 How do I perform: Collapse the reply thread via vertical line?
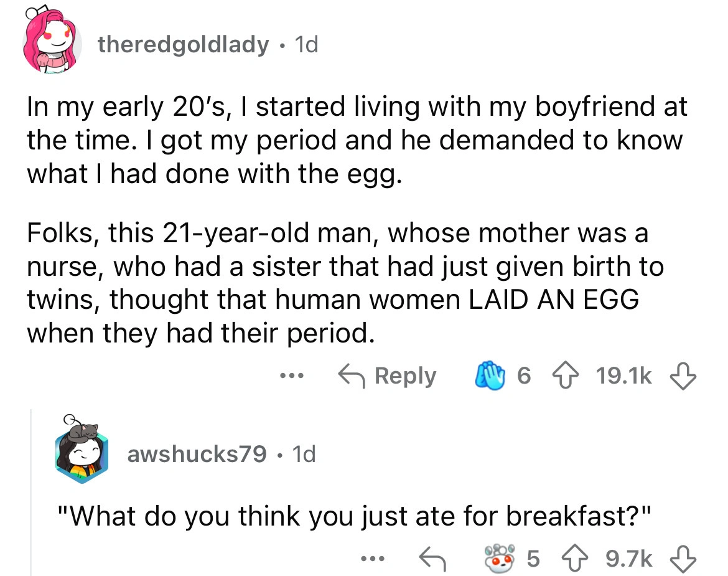31,486
